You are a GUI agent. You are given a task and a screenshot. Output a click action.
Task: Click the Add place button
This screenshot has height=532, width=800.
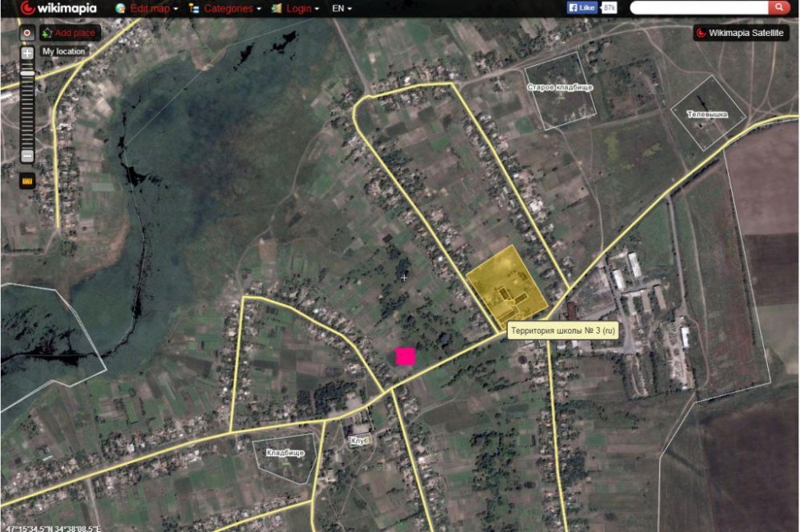(69, 34)
